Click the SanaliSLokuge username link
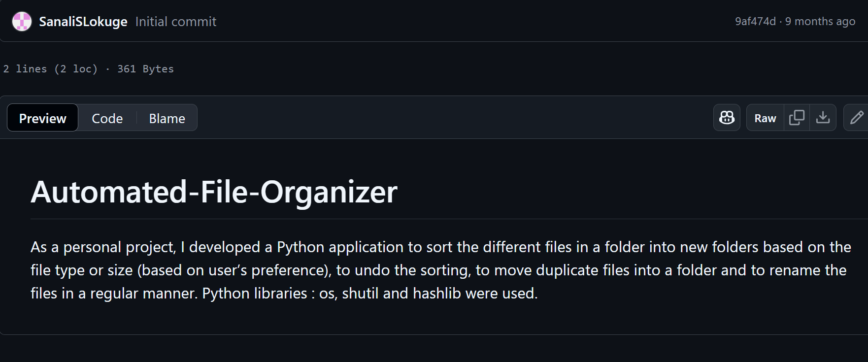The image size is (868, 362). 83,21
